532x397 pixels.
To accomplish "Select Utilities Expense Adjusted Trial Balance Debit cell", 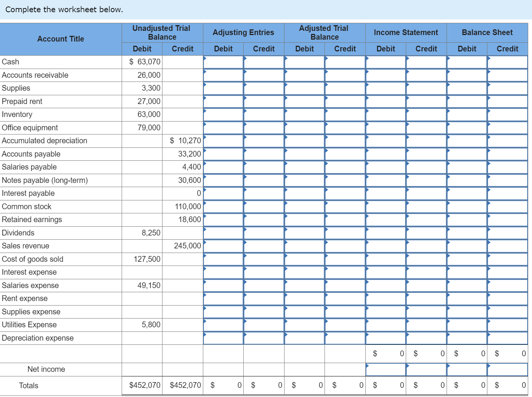I will pos(304,325).
